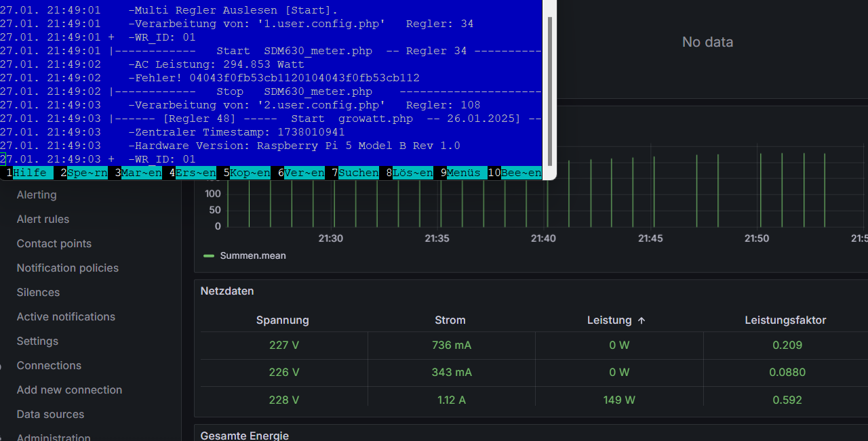This screenshot has width=868, height=441.
Task: Select Silences in the Alerting section
Action: click(38, 293)
